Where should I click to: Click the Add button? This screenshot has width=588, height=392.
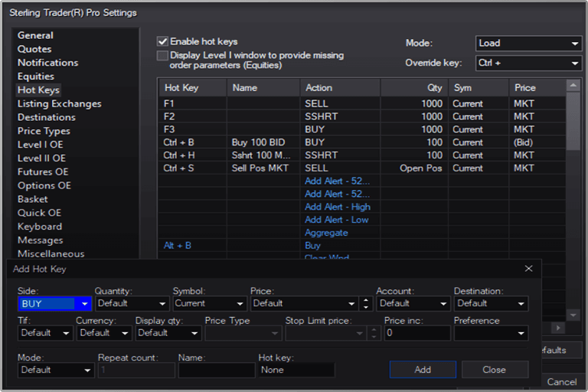click(x=423, y=370)
